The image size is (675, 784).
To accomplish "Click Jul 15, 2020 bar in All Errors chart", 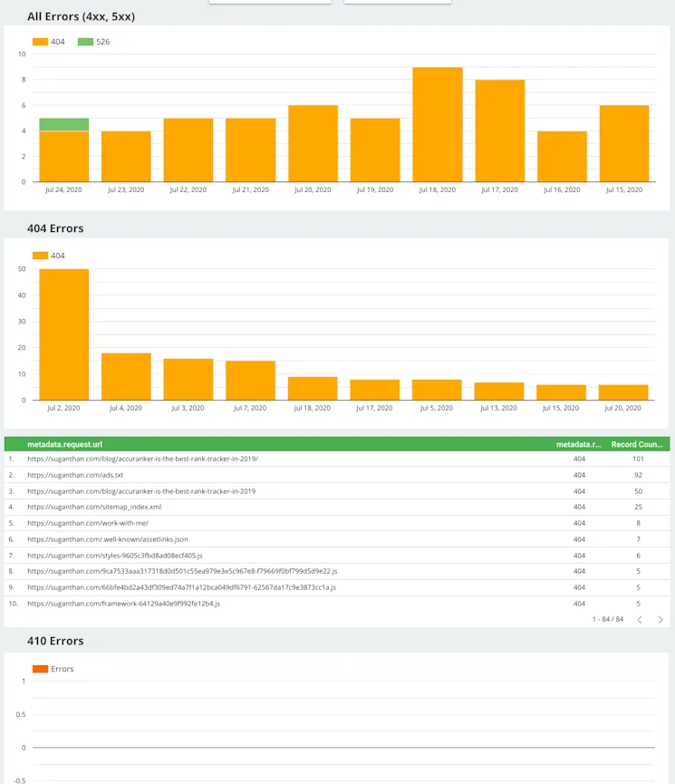I will click(x=624, y=143).
